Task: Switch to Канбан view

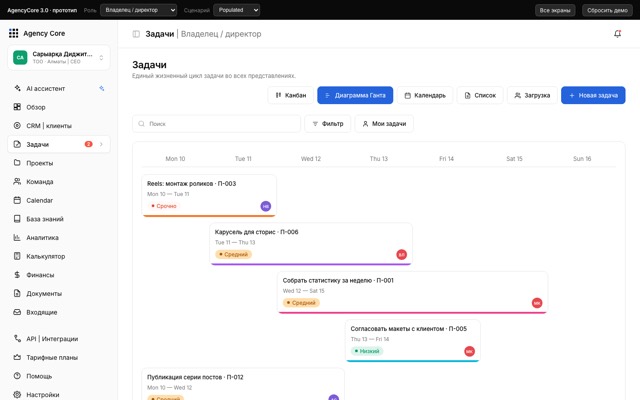Action: click(x=291, y=95)
